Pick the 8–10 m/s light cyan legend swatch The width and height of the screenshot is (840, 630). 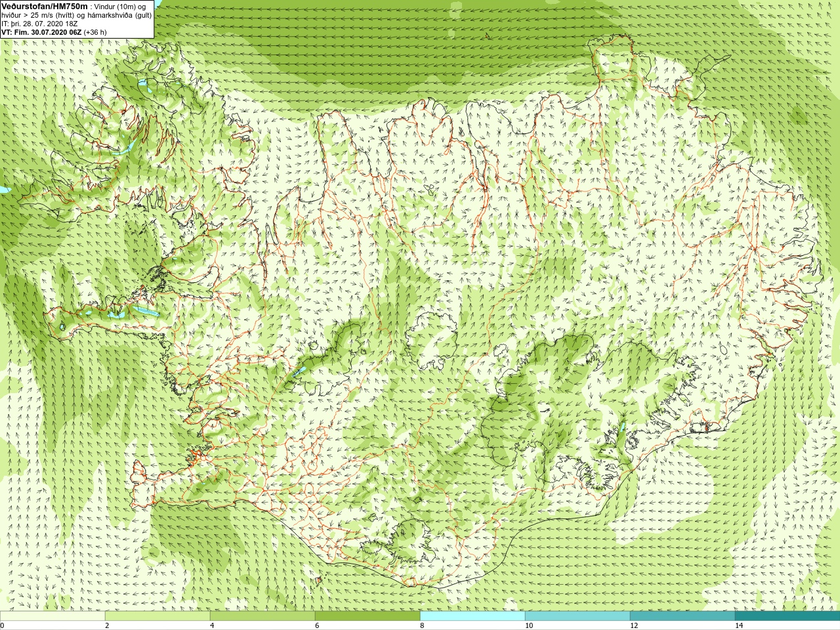[x=472, y=616]
